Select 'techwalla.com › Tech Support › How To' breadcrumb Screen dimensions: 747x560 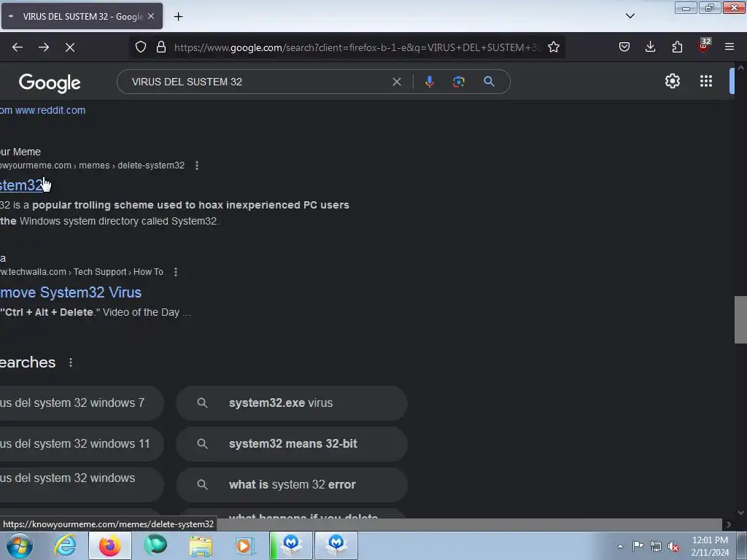tap(82, 272)
